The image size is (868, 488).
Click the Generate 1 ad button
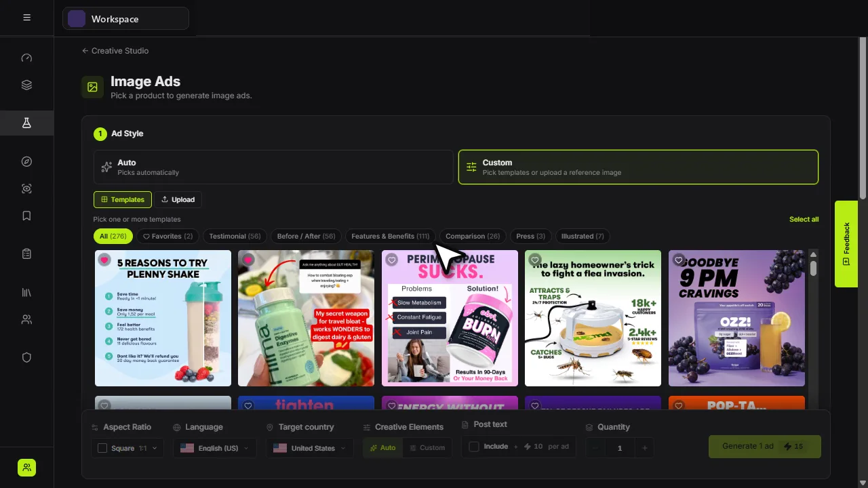click(x=765, y=447)
